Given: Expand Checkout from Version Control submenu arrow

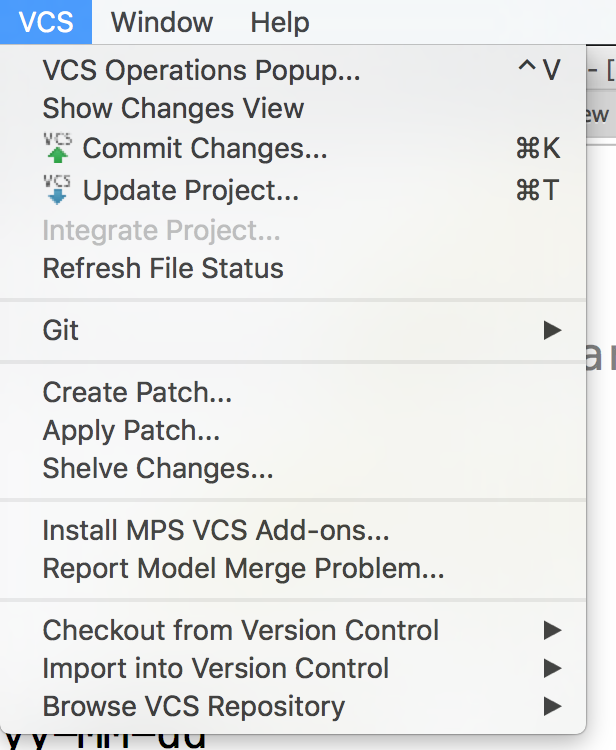Looking at the screenshot, I should pyautogui.click(x=552, y=630).
